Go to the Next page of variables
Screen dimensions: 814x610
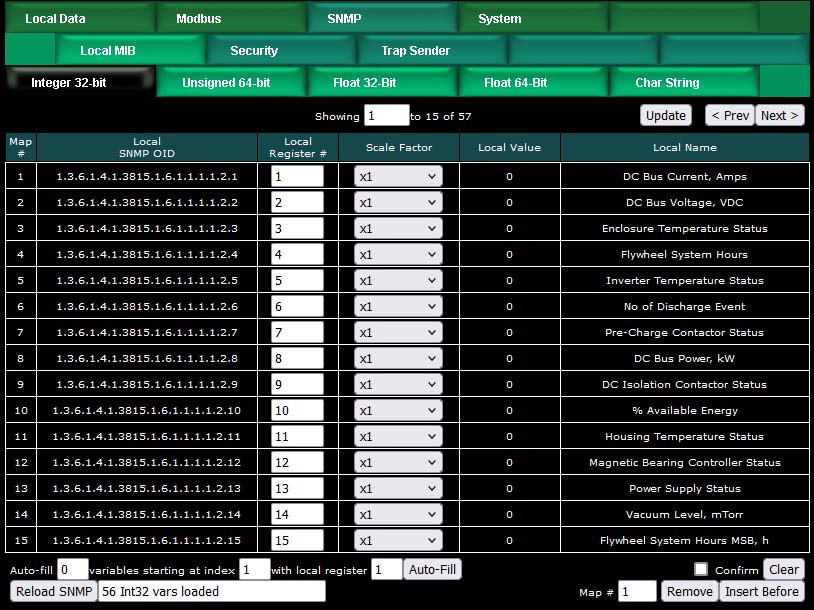tap(779, 115)
